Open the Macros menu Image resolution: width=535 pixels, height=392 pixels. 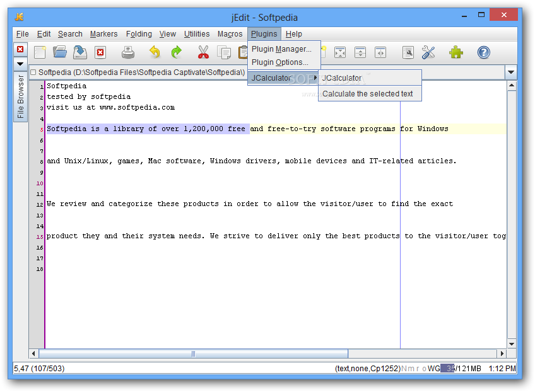click(x=230, y=34)
